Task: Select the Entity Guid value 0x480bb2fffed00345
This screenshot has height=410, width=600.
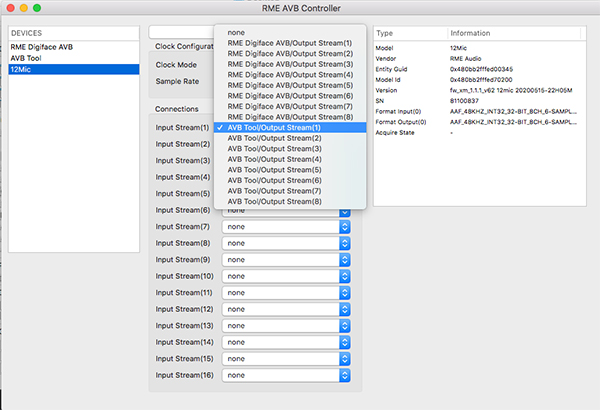Action: pyautogui.click(x=481, y=69)
